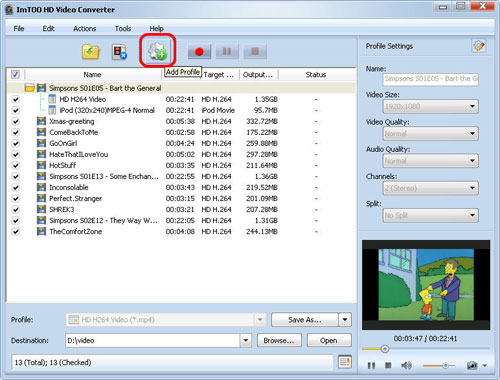Start conversion with the red record button
The width and height of the screenshot is (500, 380).
(199, 52)
